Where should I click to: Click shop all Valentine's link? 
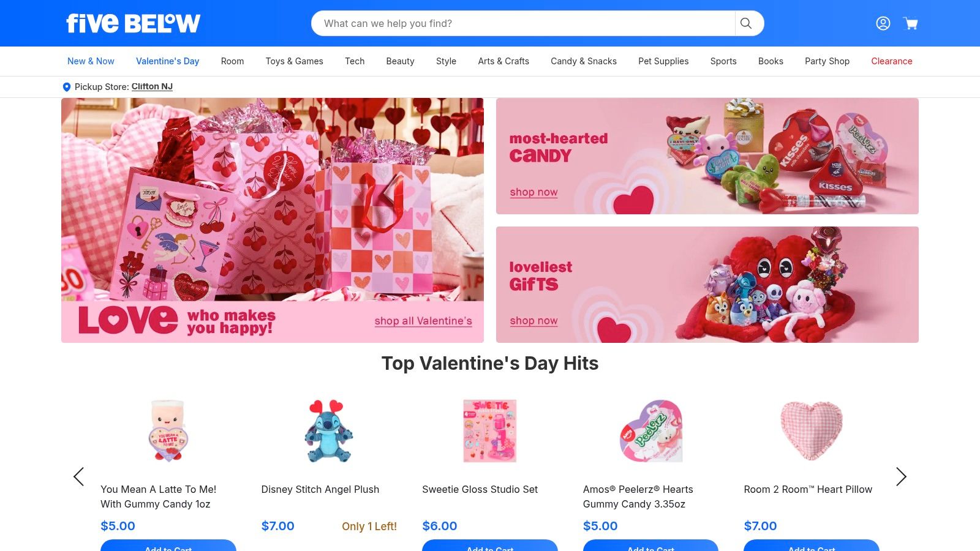pyautogui.click(x=423, y=321)
